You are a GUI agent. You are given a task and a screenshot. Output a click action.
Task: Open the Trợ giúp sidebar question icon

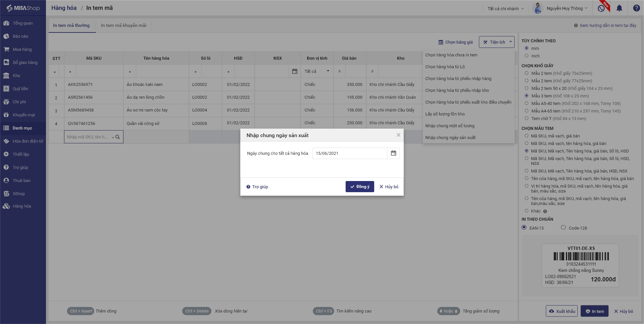6,168
